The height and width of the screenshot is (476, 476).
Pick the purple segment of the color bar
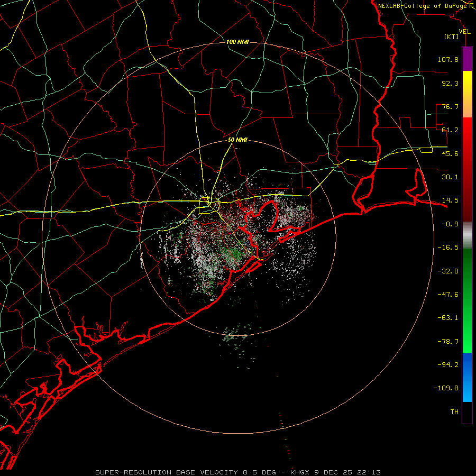click(x=467, y=59)
